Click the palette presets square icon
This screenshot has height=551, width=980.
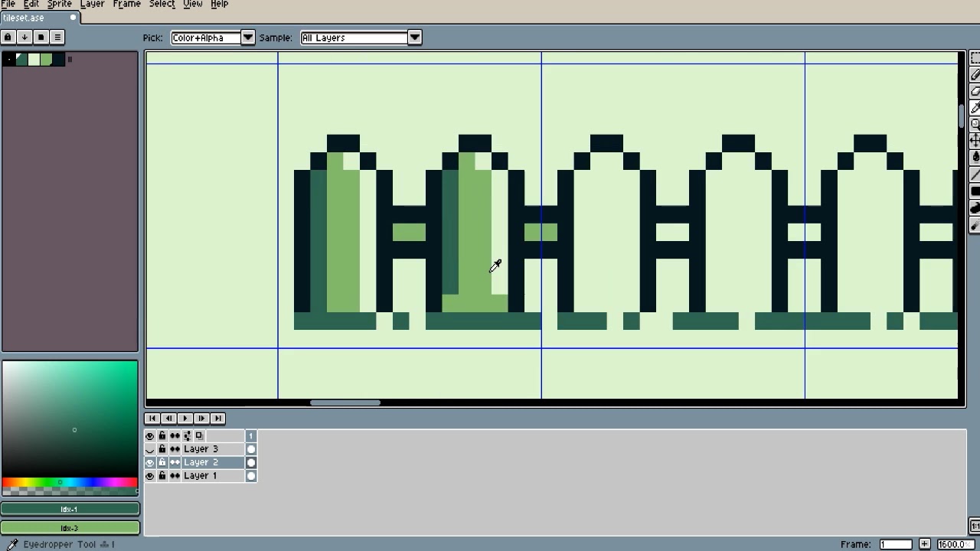point(41,37)
